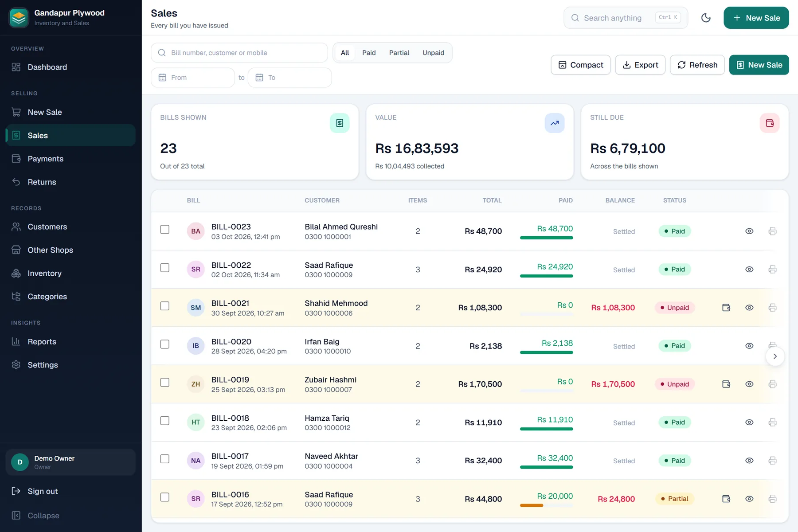Check the box for BILL-0019
The width and height of the screenshot is (798, 532).
pos(164,382)
